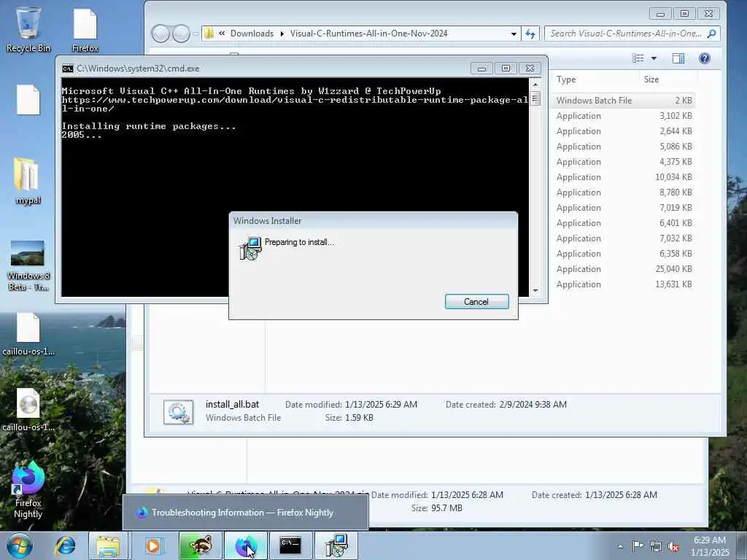
Task: Show hidden system tray icons
Action: (620, 546)
